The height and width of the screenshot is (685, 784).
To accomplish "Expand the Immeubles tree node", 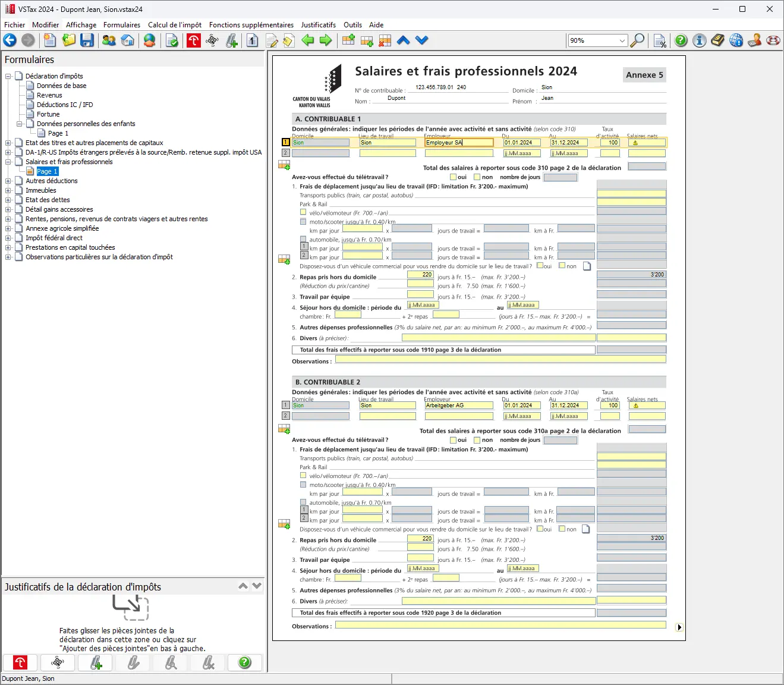I will [8, 190].
